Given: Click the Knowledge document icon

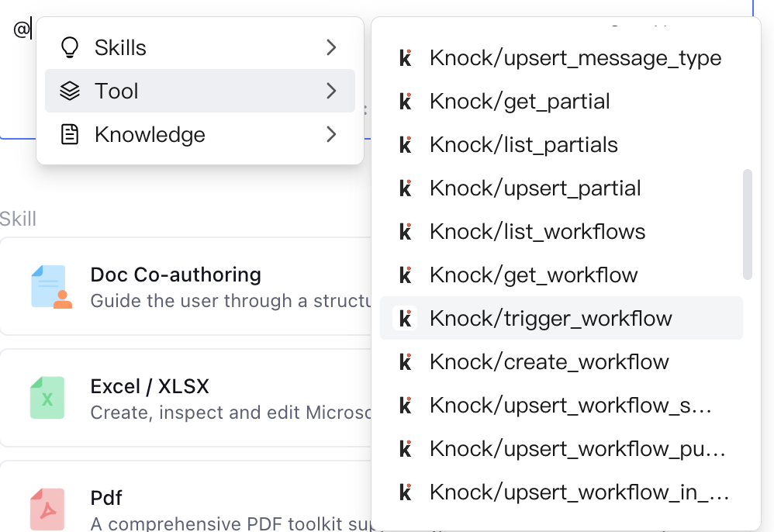Looking at the screenshot, I should [70, 134].
